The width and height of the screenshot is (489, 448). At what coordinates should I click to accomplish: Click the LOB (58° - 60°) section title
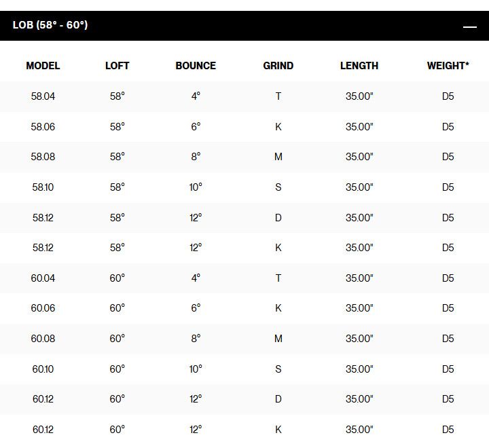(x=50, y=25)
